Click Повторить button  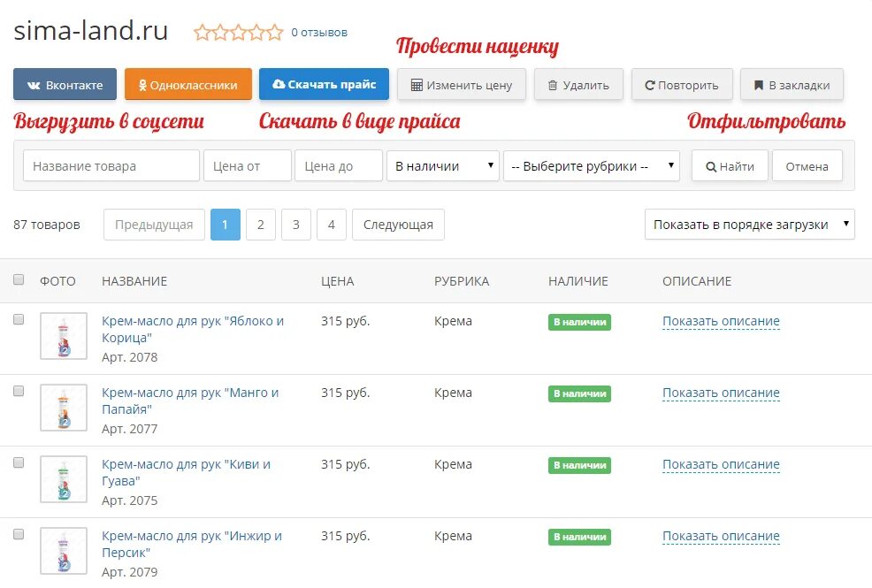coord(682,85)
